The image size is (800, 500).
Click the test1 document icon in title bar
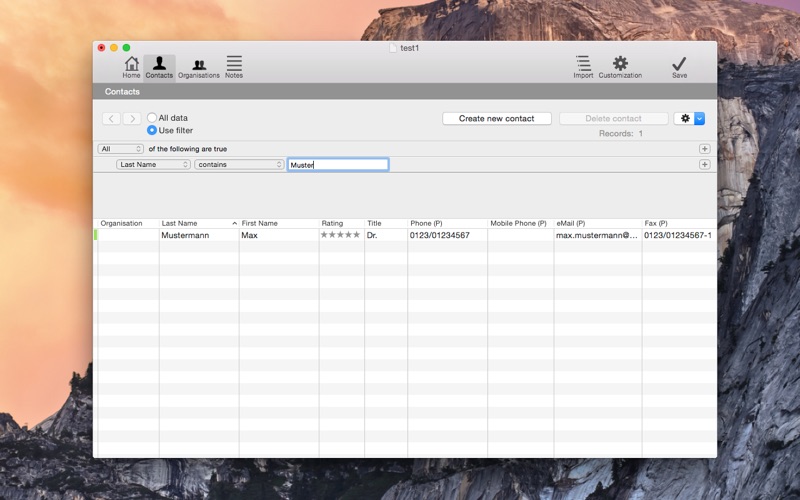pyautogui.click(x=393, y=48)
